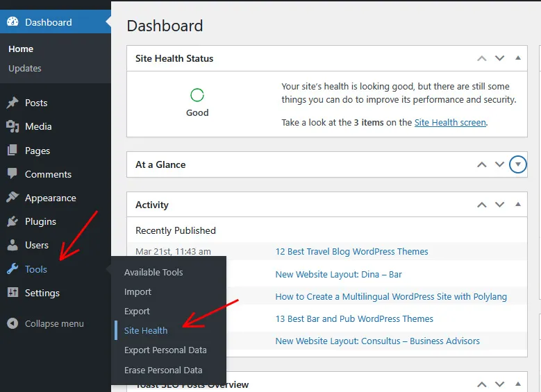Select Export in Tools flyout
541x392 pixels.
[137, 311]
